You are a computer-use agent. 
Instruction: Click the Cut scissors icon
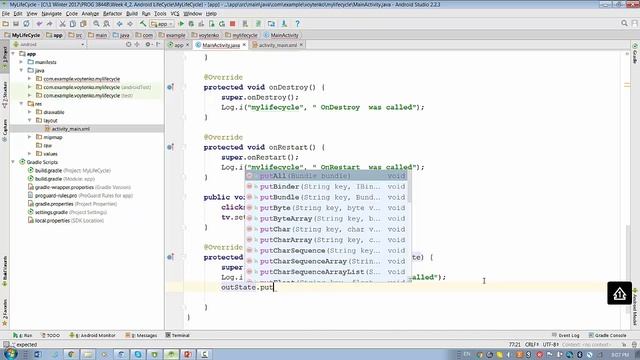click(62, 24)
